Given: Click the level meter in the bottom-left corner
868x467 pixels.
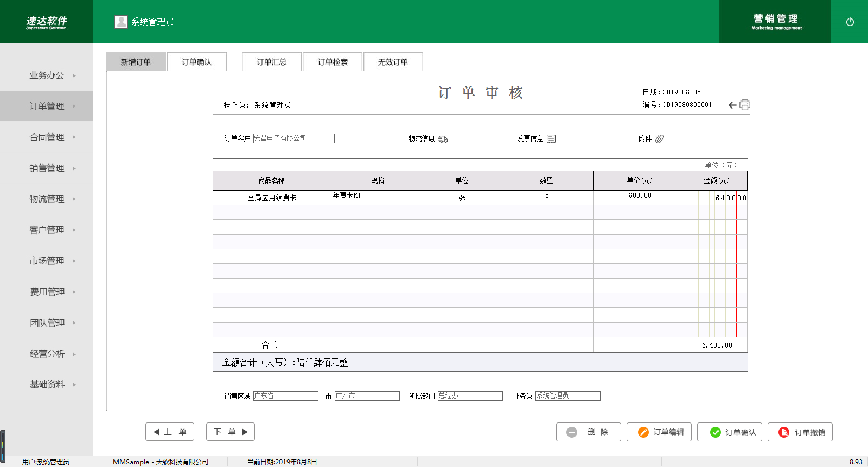Looking at the screenshot, I should [3, 445].
